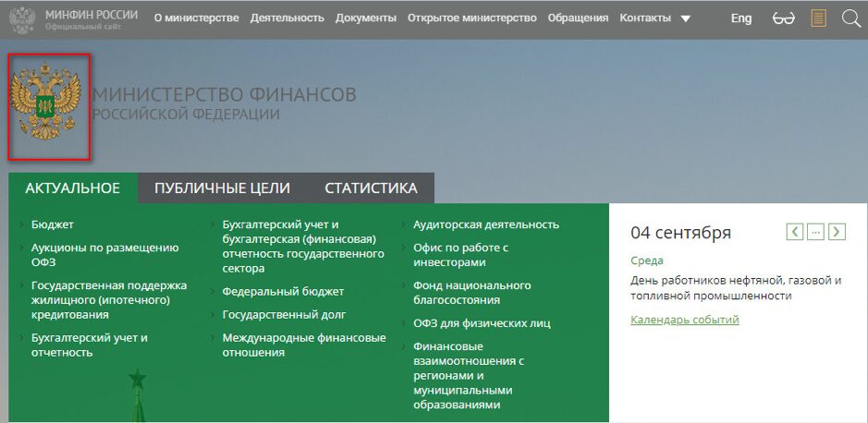Screen dimensions: 868x423
Task: Go to previous calendar date arrow
Action: click(795, 232)
